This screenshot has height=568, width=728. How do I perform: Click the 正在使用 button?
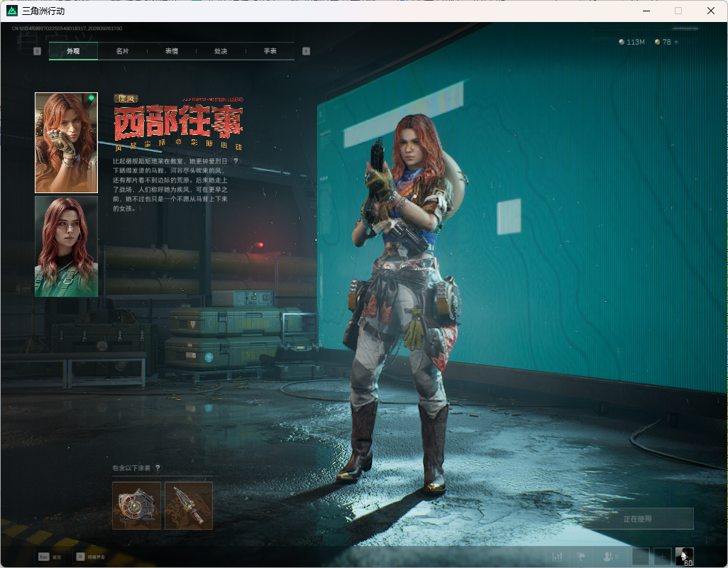click(637, 519)
